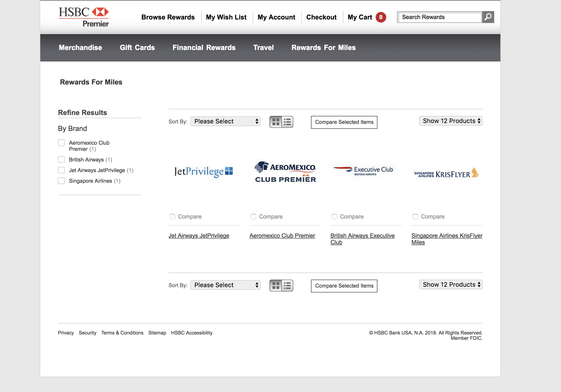Open the top Sort By dropdown

[x=225, y=121]
